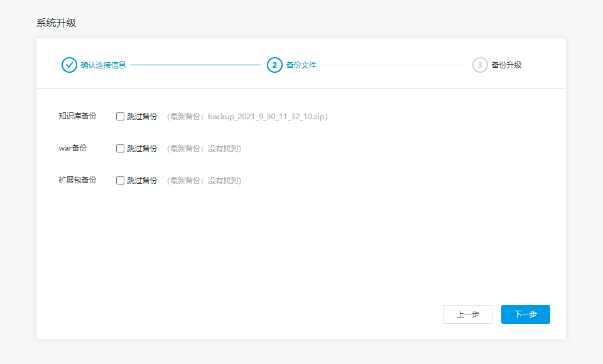The image size is (603, 364).
Task: Select the 备份升级 step label
Action: click(x=506, y=65)
